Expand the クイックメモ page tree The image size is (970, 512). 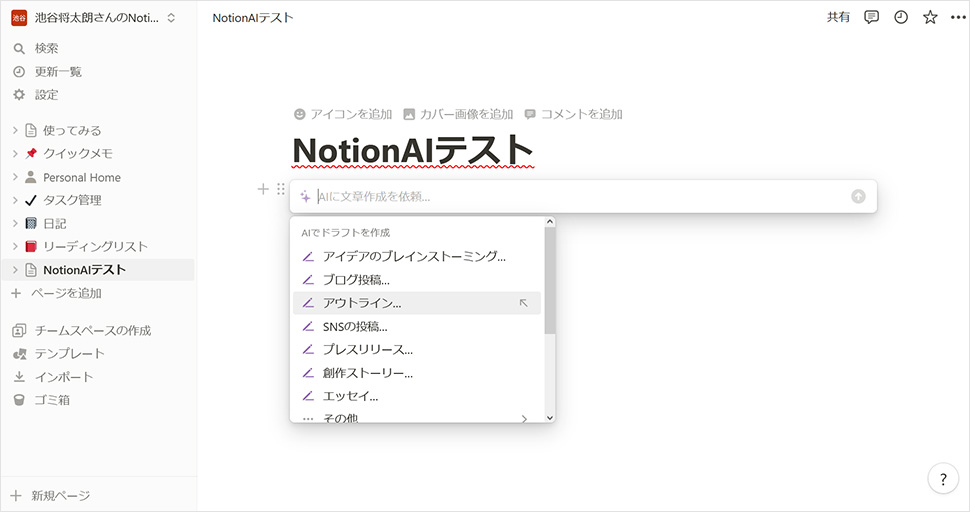[x=15, y=153]
